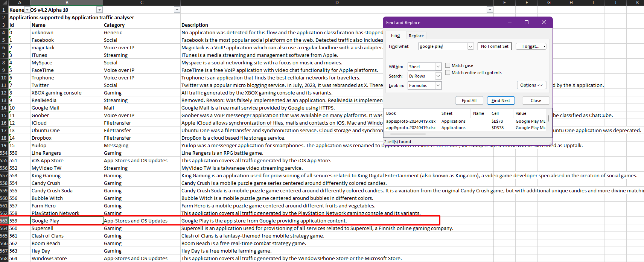Click the 'XBOX gaming console' cell

point(67,93)
